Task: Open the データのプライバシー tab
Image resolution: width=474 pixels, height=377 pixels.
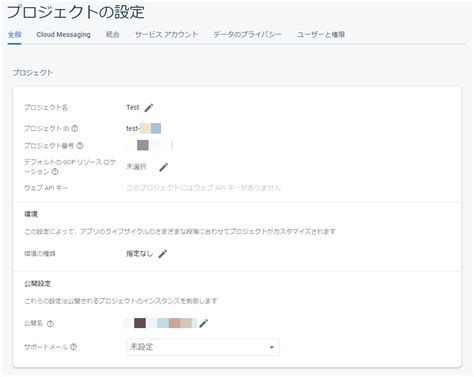Action: click(248, 35)
